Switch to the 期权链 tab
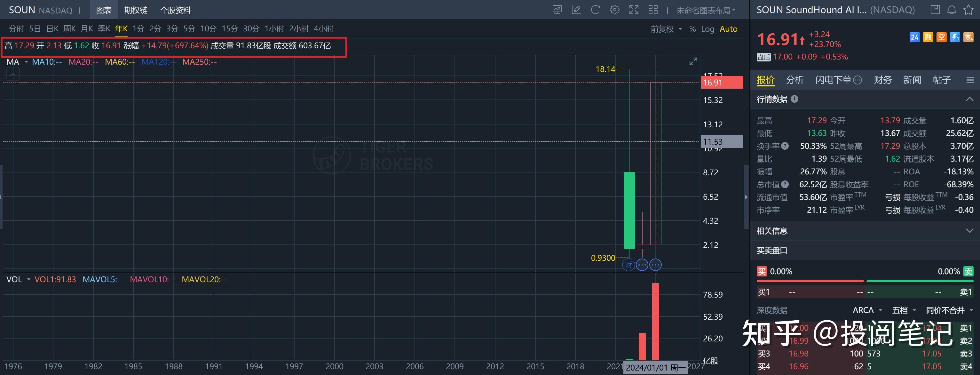This screenshot has height=375, width=980. [x=136, y=10]
